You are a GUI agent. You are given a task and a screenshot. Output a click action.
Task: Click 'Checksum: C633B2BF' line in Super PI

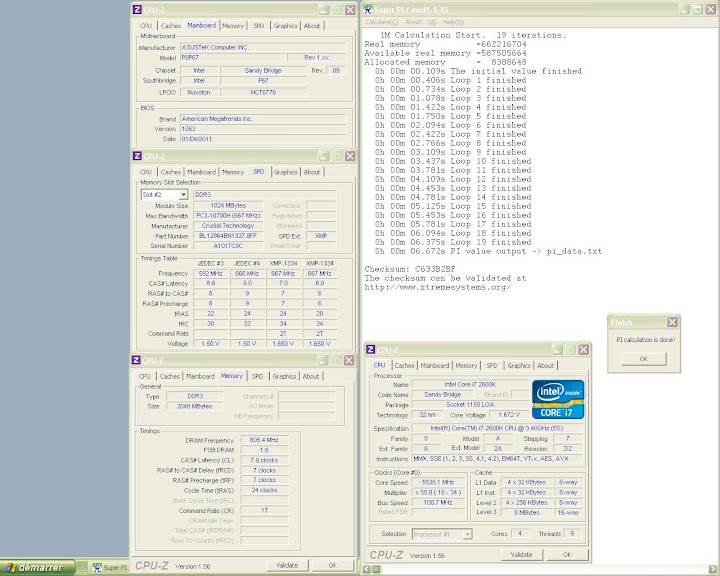tap(410, 269)
